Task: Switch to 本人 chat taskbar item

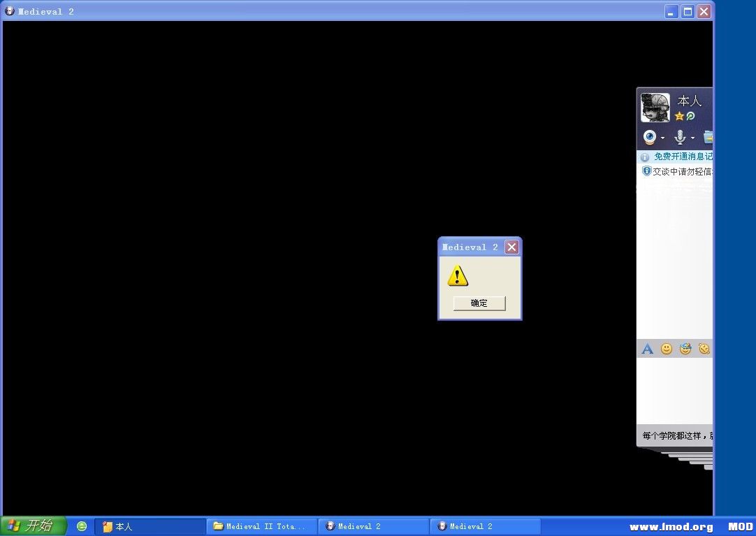Action: (x=150, y=526)
